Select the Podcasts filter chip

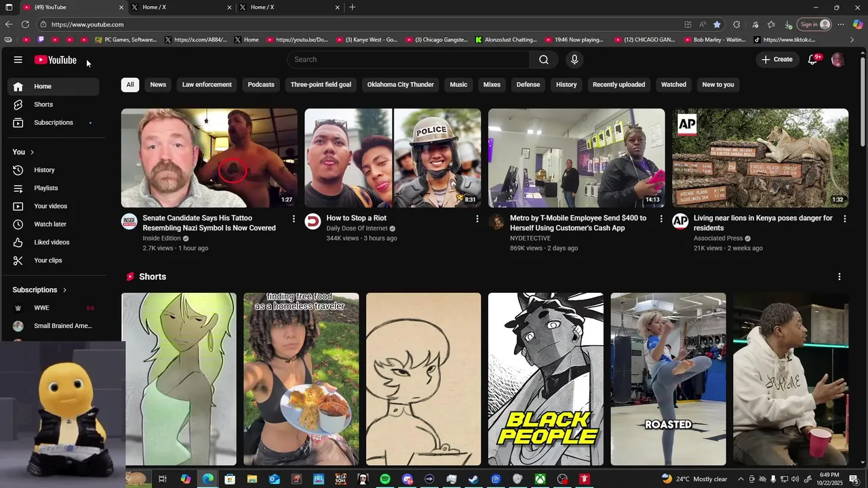261,85
